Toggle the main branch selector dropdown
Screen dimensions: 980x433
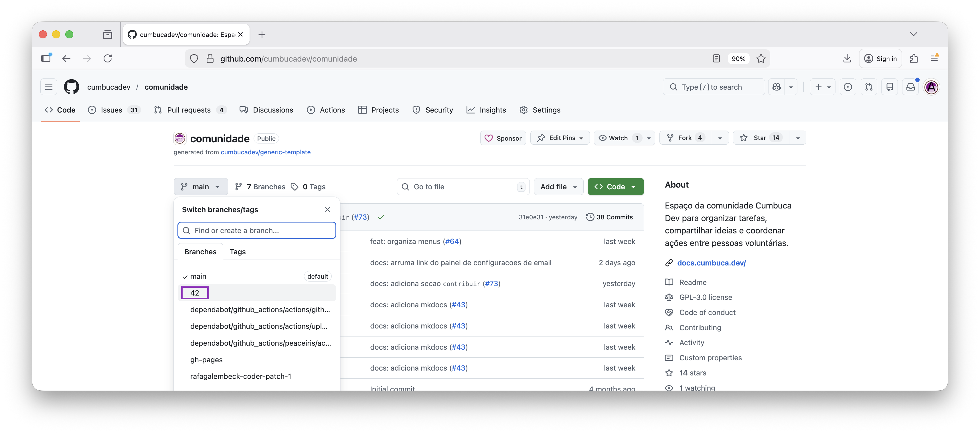click(x=200, y=187)
